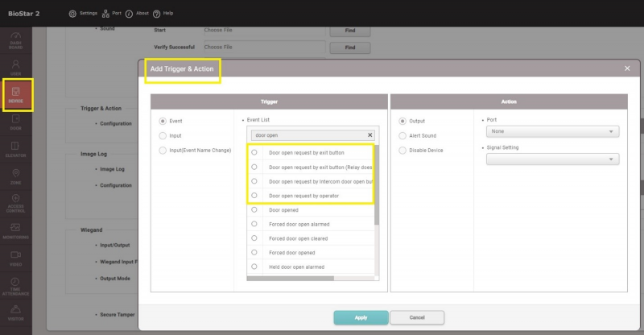Open the Help menu item
The width and height of the screenshot is (644, 335).
coord(163,14)
